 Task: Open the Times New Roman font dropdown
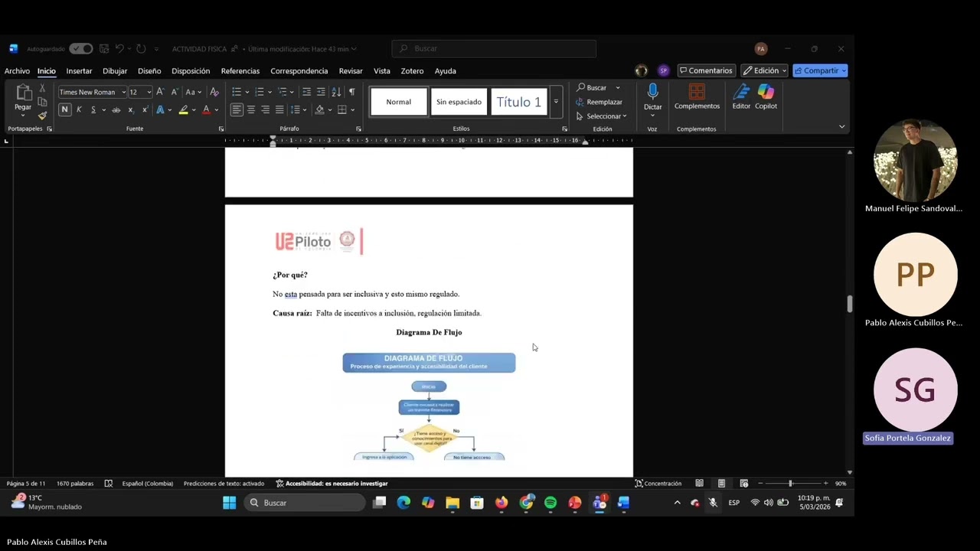coord(93,92)
